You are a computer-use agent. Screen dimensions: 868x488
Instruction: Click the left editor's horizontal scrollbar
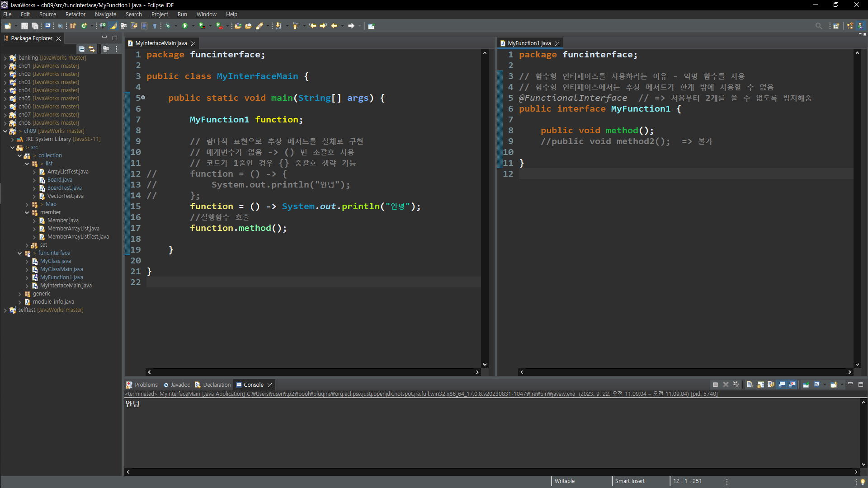[313, 372]
